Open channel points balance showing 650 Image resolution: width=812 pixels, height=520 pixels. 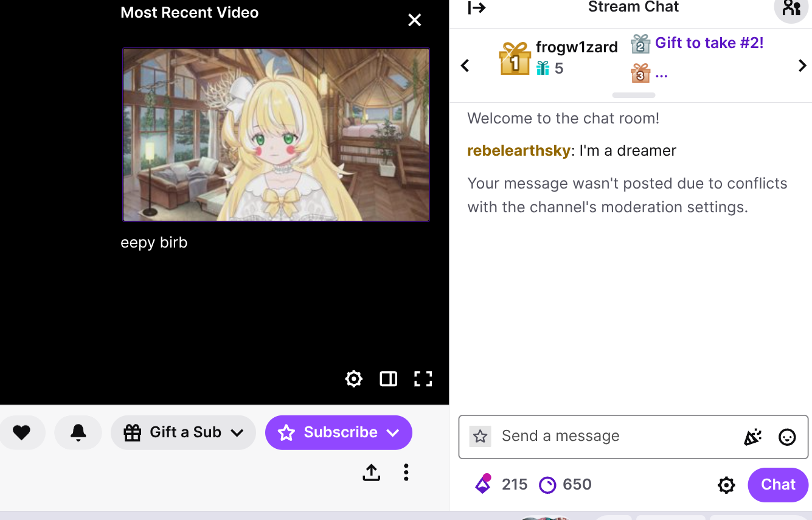click(x=565, y=484)
